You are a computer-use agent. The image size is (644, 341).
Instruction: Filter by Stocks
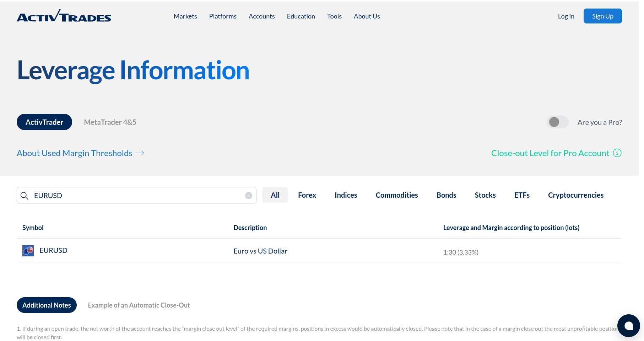tap(485, 195)
